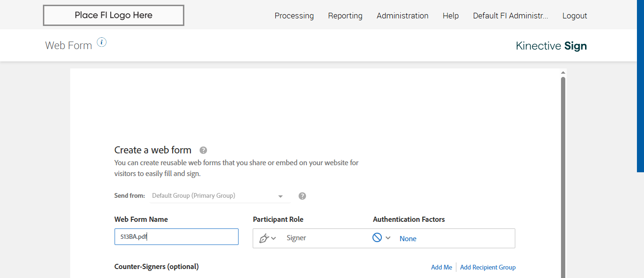Screen dimensions: 644x278
Task: Click the Add Me link
Action: [x=441, y=267]
